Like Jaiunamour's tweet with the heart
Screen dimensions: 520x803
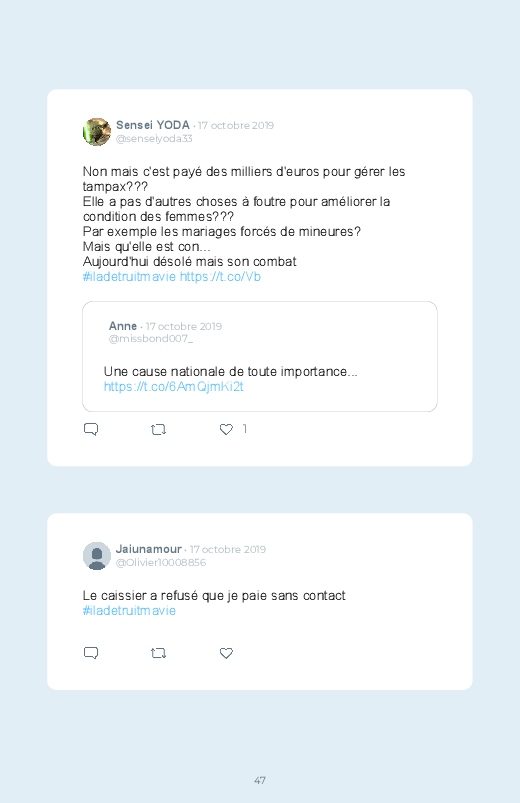(x=226, y=653)
